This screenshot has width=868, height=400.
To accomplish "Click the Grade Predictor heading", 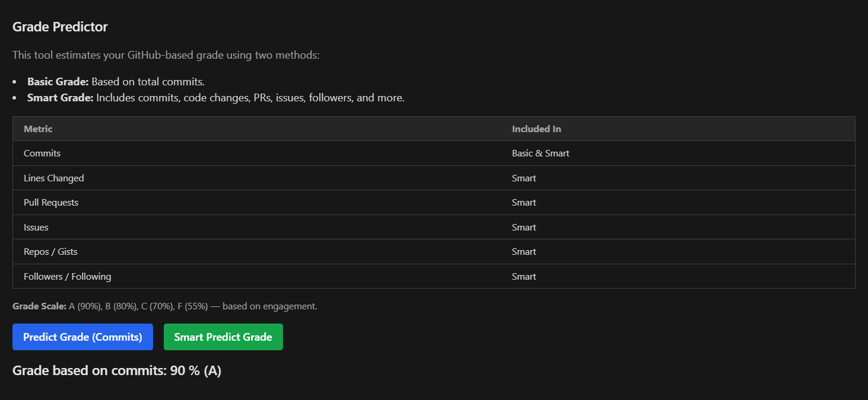I will [x=60, y=27].
